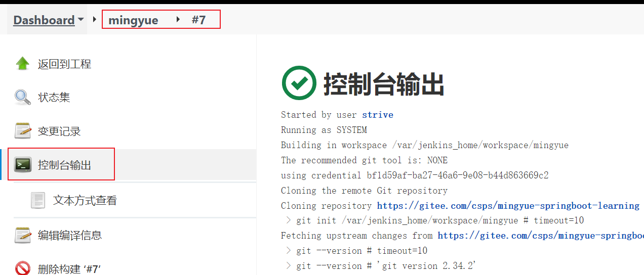Viewport: 644px width, 275px height.
Task: Click the 'using credential' log line
Action: 415,175
